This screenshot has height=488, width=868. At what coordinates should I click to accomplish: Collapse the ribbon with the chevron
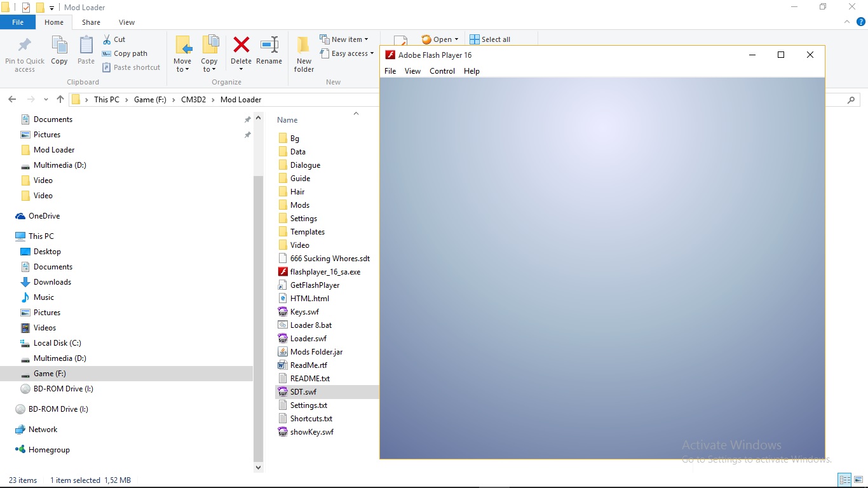(847, 22)
